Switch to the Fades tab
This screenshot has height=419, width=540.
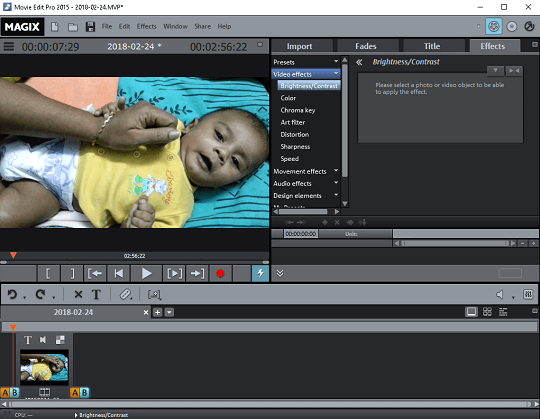366,46
